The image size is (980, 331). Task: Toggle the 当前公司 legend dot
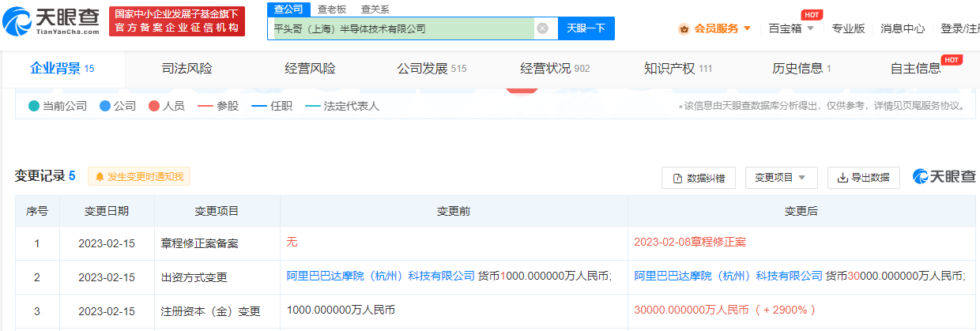coord(34,106)
